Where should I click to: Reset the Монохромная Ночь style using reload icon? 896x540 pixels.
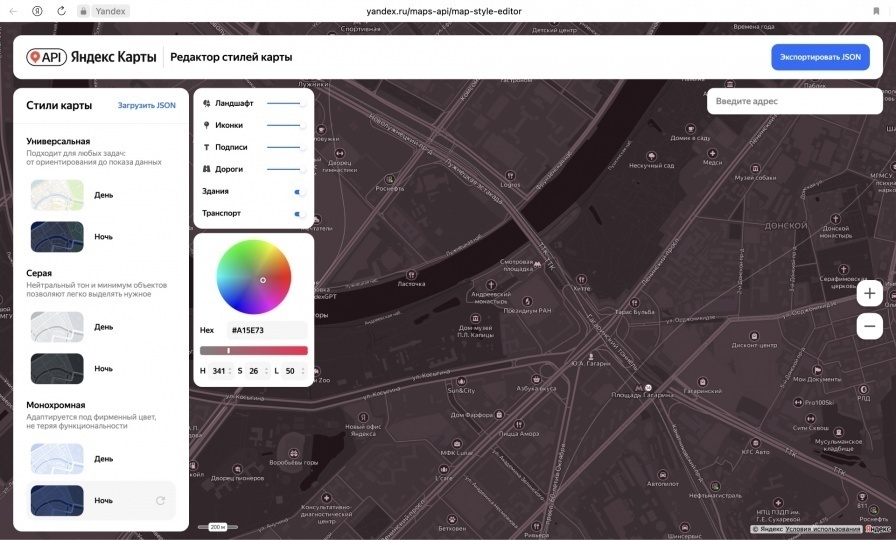click(161, 501)
